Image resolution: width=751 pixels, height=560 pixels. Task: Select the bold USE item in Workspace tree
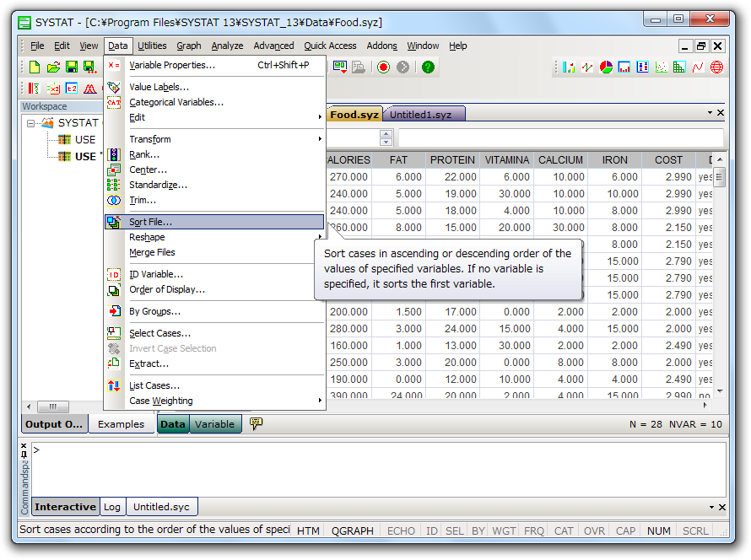point(80,157)
